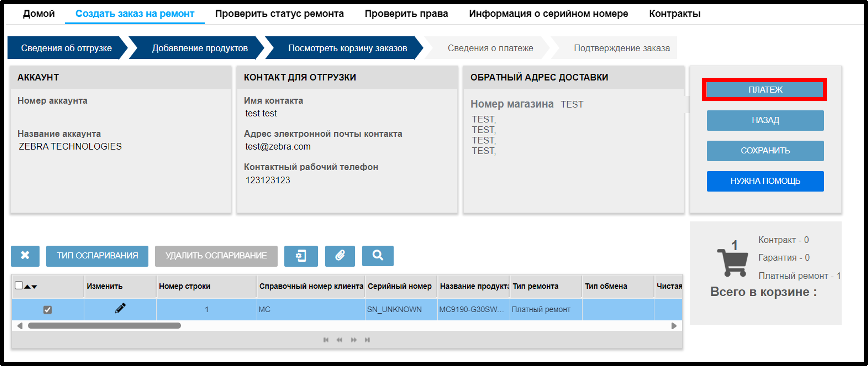Click the УДАЛИТЬ ОСПАРИВАНИЕ button

(x=216, y=256)
